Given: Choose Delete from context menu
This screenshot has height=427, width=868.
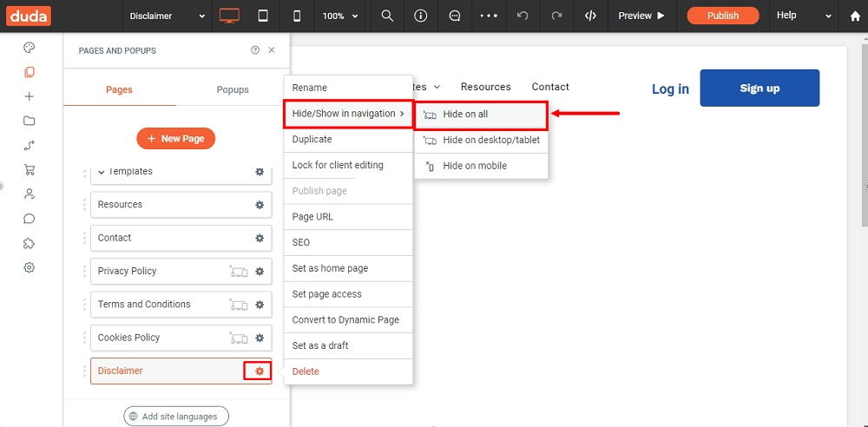Looking at the screenshot, I should [348, 371].
